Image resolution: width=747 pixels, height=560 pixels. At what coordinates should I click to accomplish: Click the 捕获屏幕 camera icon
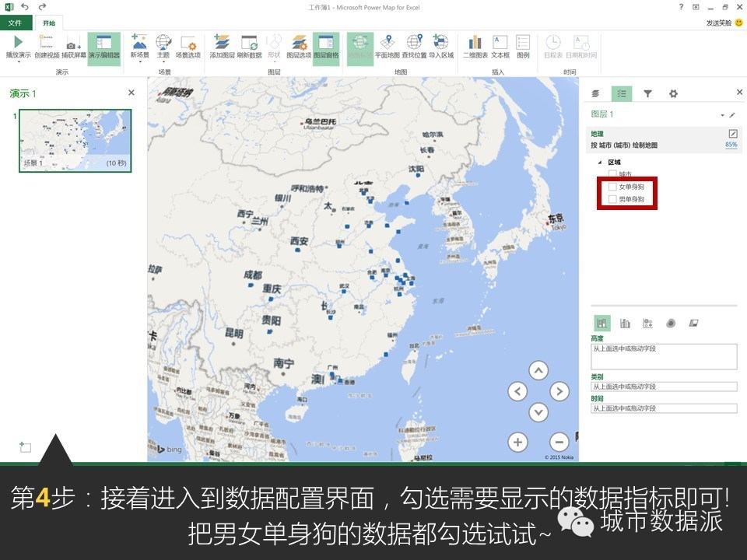[74, 47]
